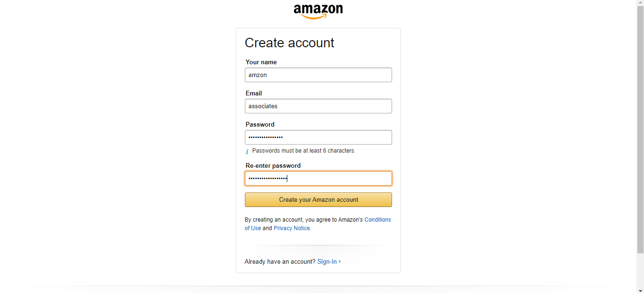644x293 pixels.
Task: Click the info icon beside the password requirement
Action: click(247, 151)
